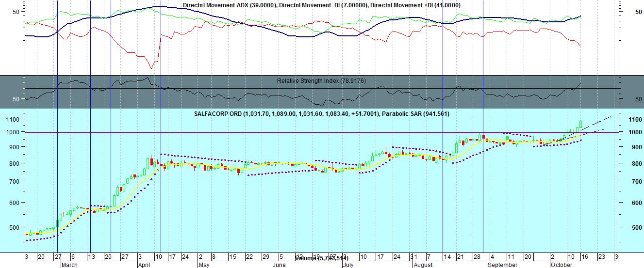
Task: Click date tick '23' in October
Action: pyautogui.click(x=601, y=257)
